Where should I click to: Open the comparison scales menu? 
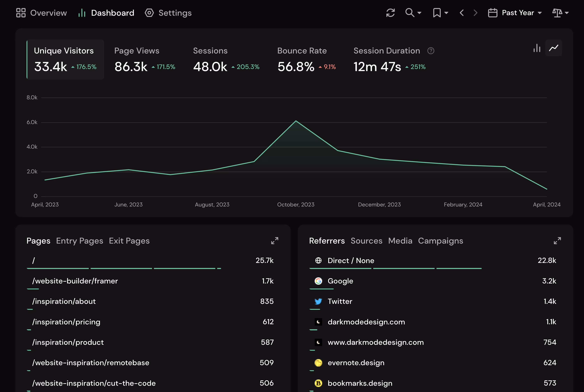pyautogui.click(x=560, y=13)
